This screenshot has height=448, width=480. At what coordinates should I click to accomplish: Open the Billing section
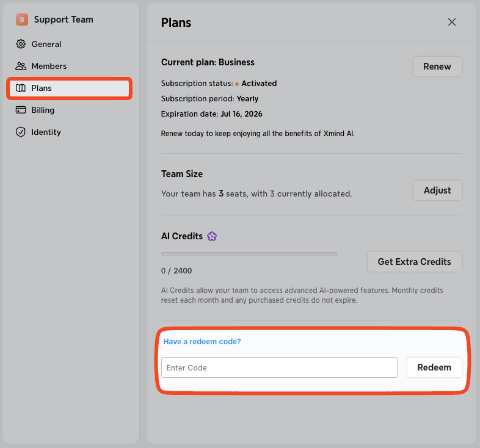[43, 110]
